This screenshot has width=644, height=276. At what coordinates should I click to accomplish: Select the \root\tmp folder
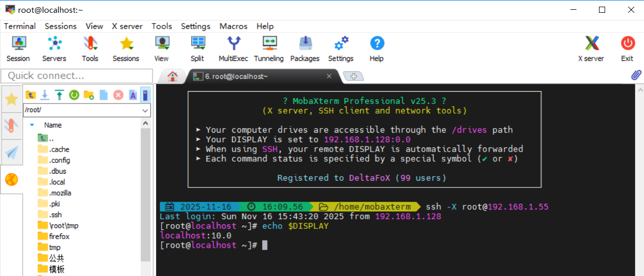[x=58, y=225]
